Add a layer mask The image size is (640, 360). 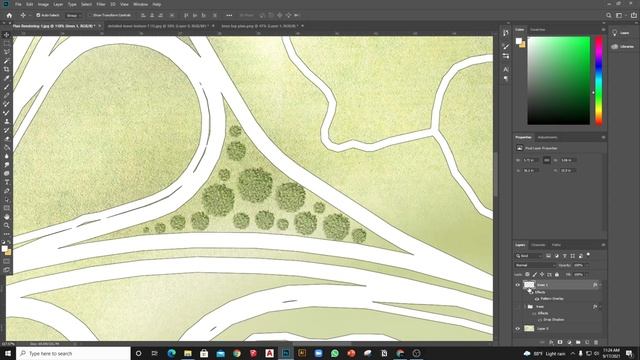(560, 342)
